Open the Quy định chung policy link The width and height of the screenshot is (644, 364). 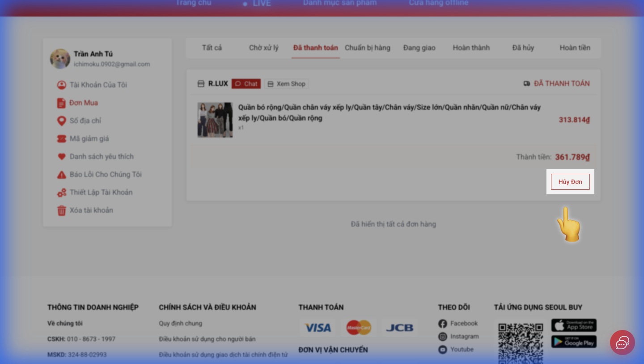(x=180, y=323)
